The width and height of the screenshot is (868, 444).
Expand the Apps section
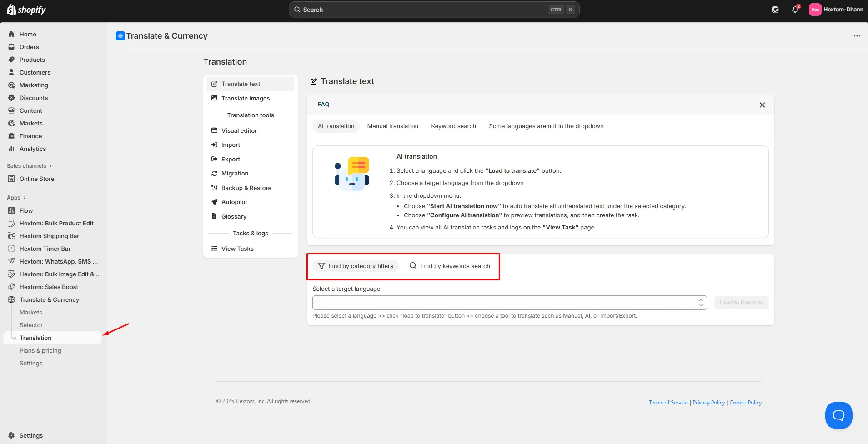16,198
